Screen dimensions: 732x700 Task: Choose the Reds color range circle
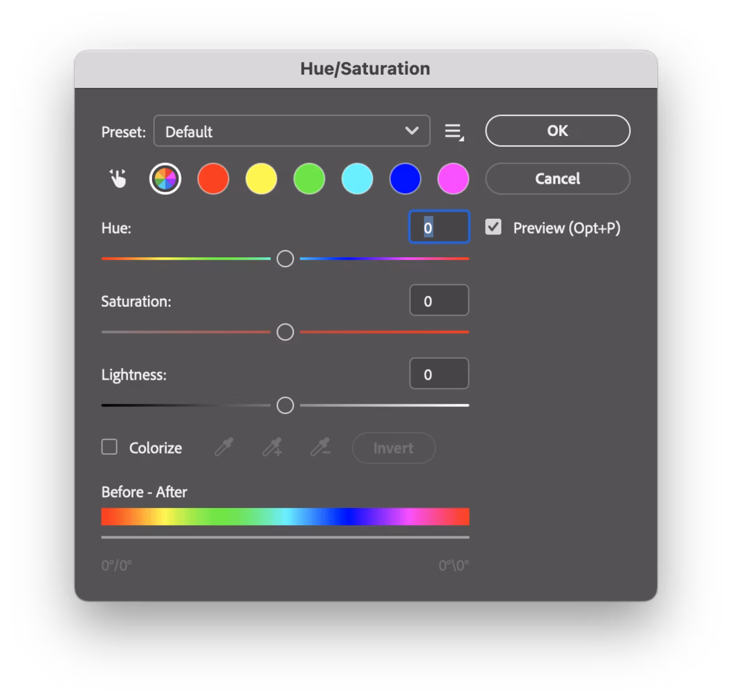213,179
